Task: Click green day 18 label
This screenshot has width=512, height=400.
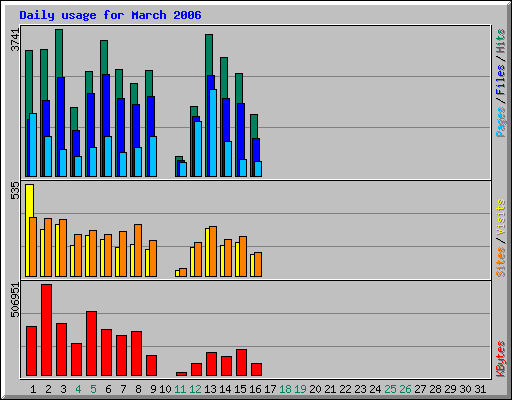Action: point(285,389)
